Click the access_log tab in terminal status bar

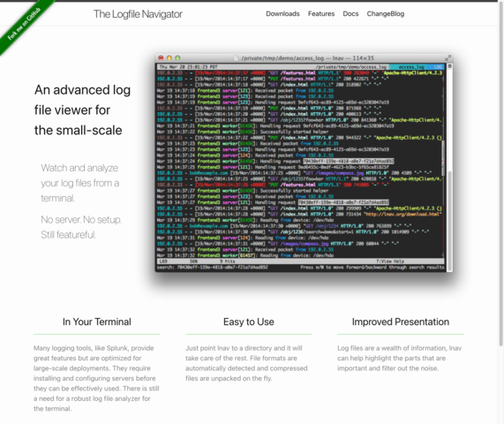pyautogui.click(x=411, y=67)
